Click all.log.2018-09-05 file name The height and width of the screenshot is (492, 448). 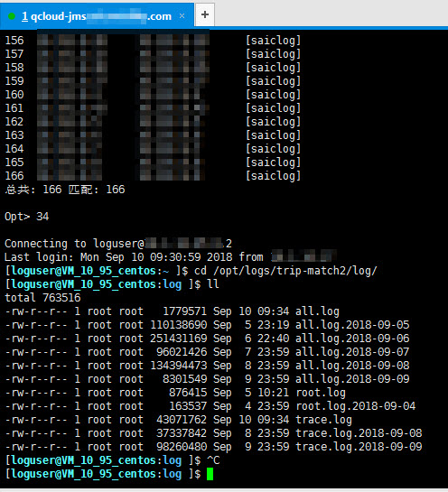(352, 325)
